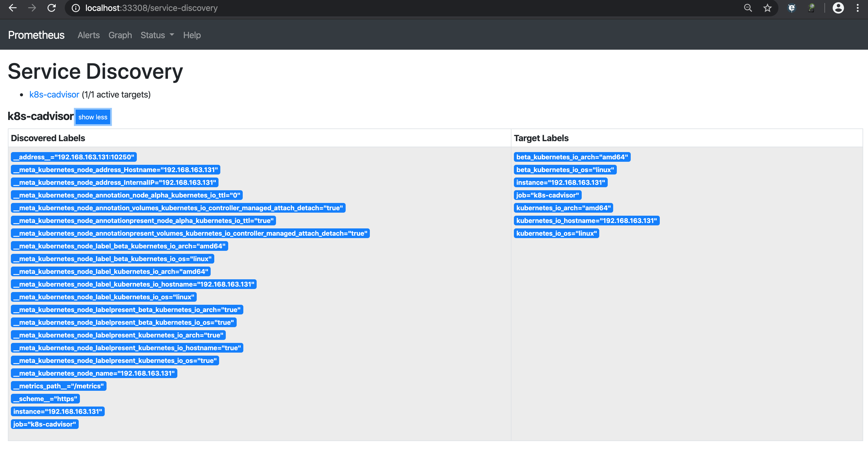The image size is (868, 455).
Task: Follow the k8s-cadvisor targets link
Action: coord(54,95)
